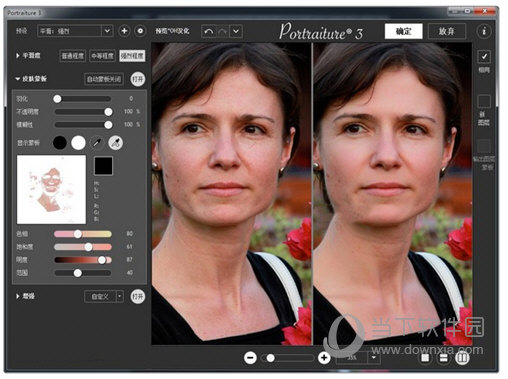Viewport: 508px width, 379px height.
Task: Select the 强烈程度 smoothing level
Action: pos(132,56)
